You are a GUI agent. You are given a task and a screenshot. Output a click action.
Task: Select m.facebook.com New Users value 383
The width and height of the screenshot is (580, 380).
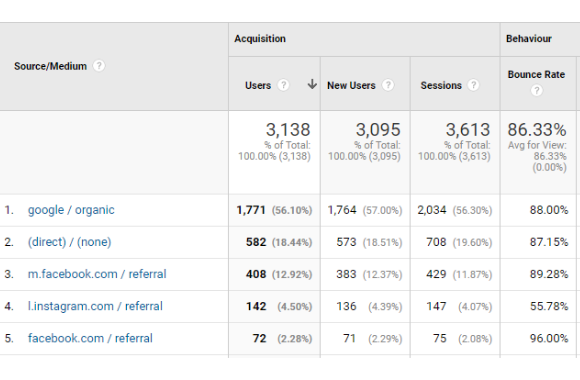[x=346, y=274]
